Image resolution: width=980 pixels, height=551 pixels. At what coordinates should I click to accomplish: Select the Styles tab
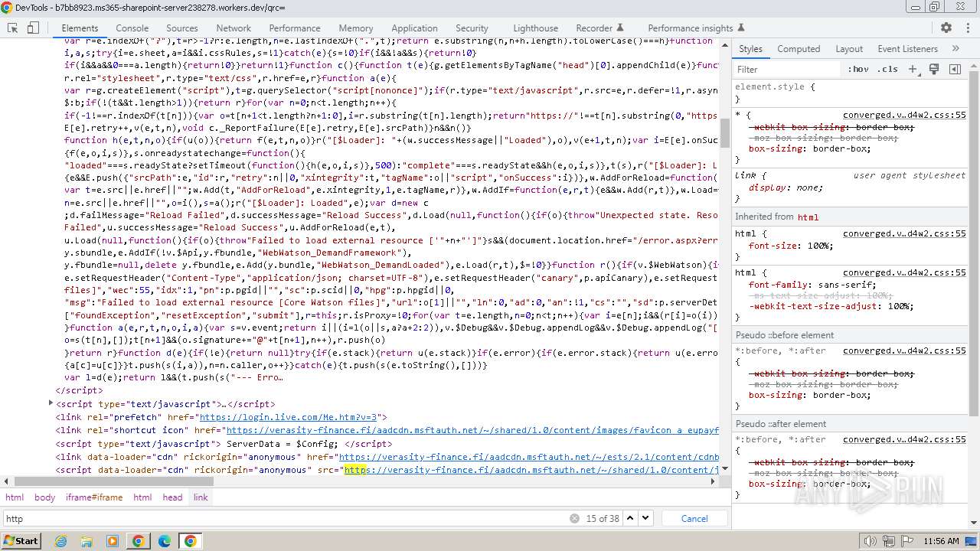tap(750, 48)
